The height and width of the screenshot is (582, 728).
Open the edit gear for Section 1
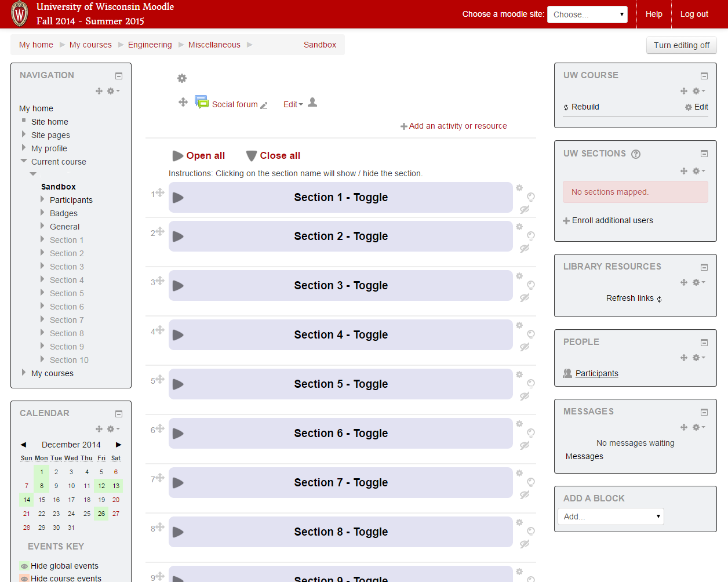coord(519,188)
